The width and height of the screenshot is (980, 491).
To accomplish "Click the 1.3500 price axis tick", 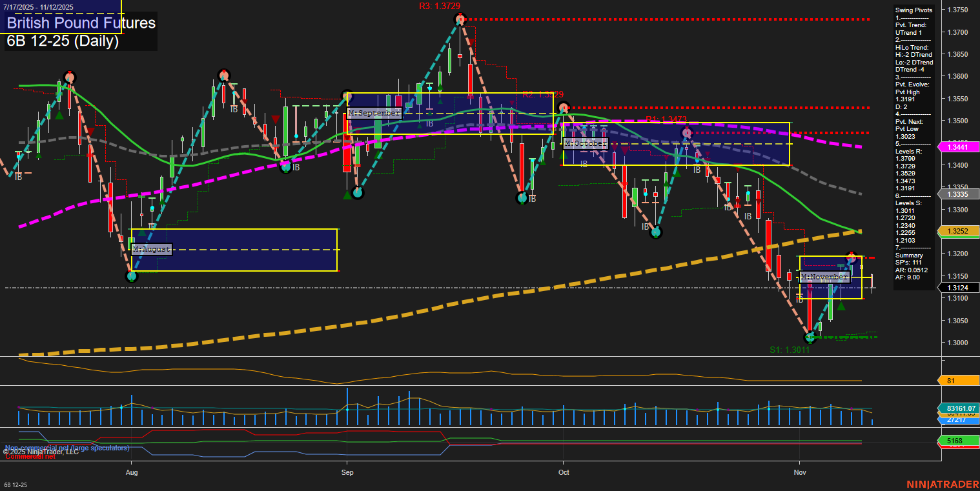I will point(957,121).
